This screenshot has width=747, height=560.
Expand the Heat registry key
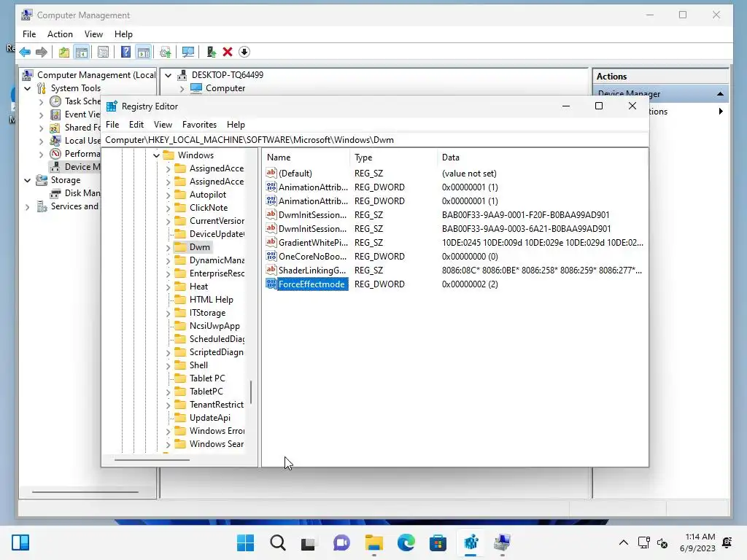[168, 287]
